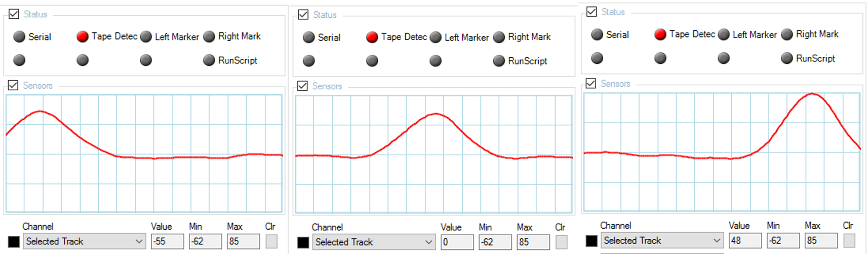Toggle the Sensors checkbox in middle panel

(x=303, y=86)
